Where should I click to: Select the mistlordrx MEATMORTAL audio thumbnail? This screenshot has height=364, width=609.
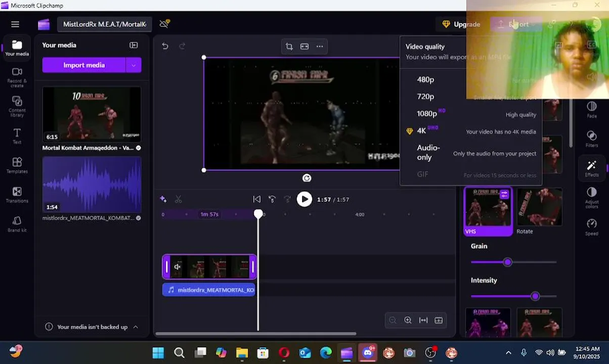click(x=92, y=185)
